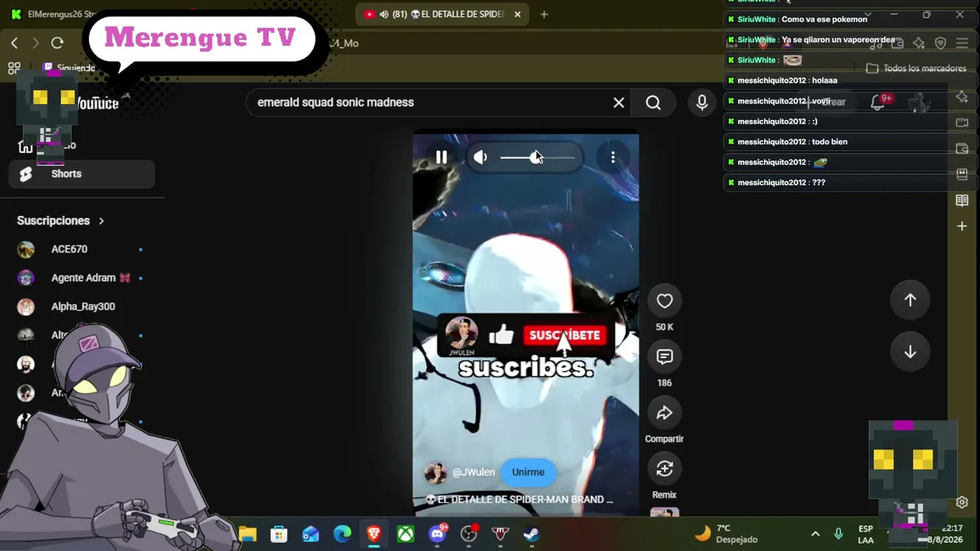Open the ACE670 subscription channel

82,249
